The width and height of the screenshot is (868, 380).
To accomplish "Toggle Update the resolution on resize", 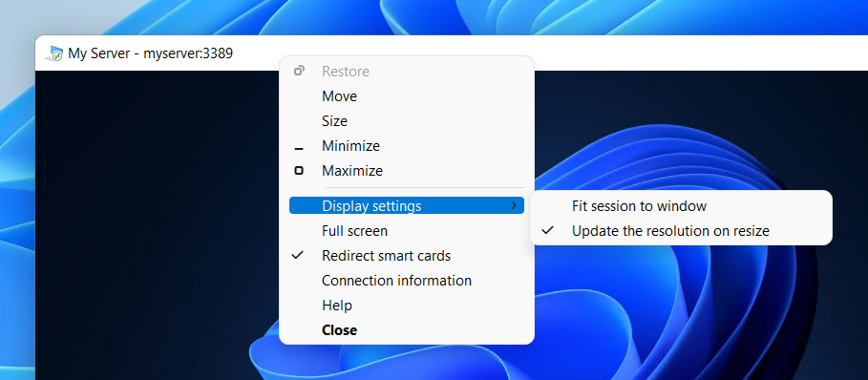I will [x=681, y=231].
